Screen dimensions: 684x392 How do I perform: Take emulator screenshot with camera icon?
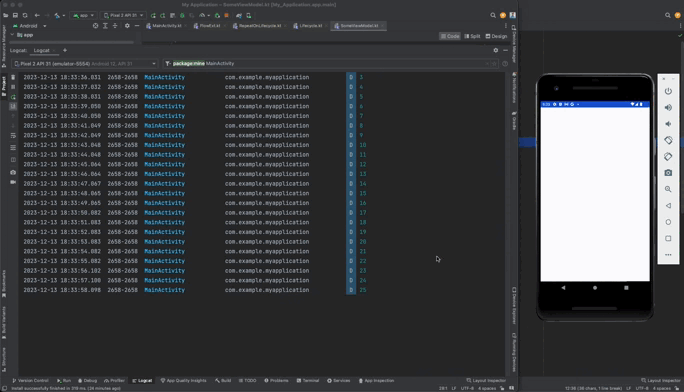click(668, 173)
